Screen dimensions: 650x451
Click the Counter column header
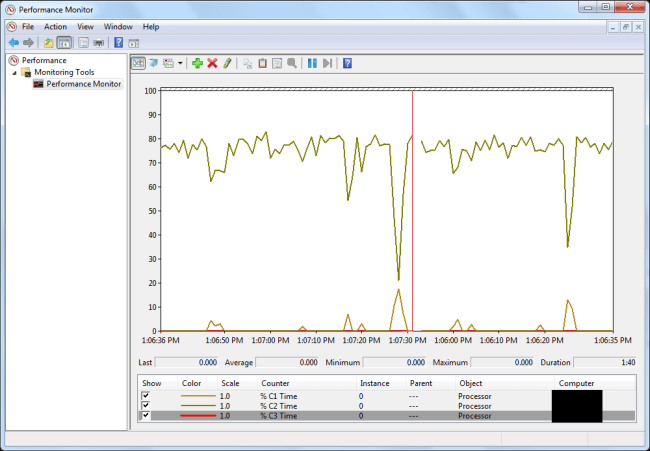[x=275, y=383]
